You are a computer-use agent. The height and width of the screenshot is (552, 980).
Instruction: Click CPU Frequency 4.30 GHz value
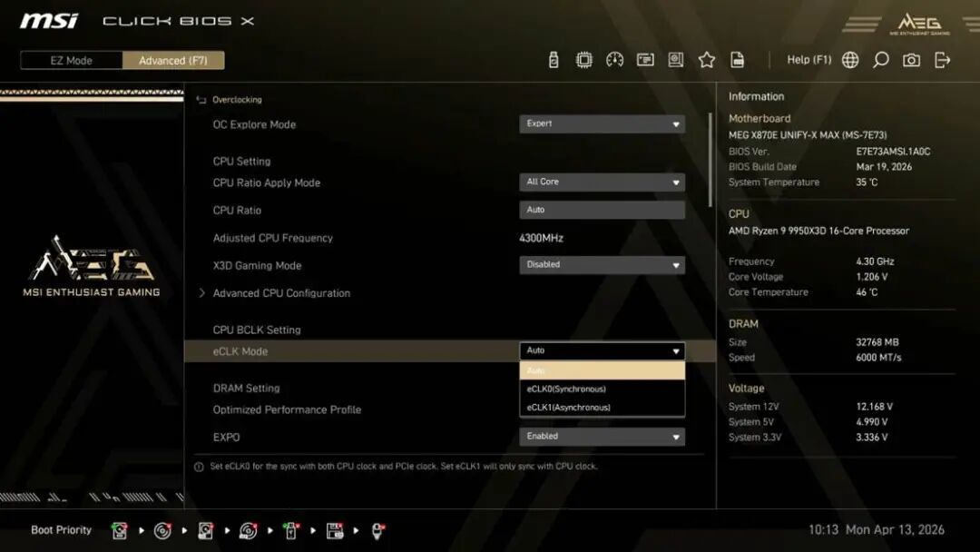[875, 261]
